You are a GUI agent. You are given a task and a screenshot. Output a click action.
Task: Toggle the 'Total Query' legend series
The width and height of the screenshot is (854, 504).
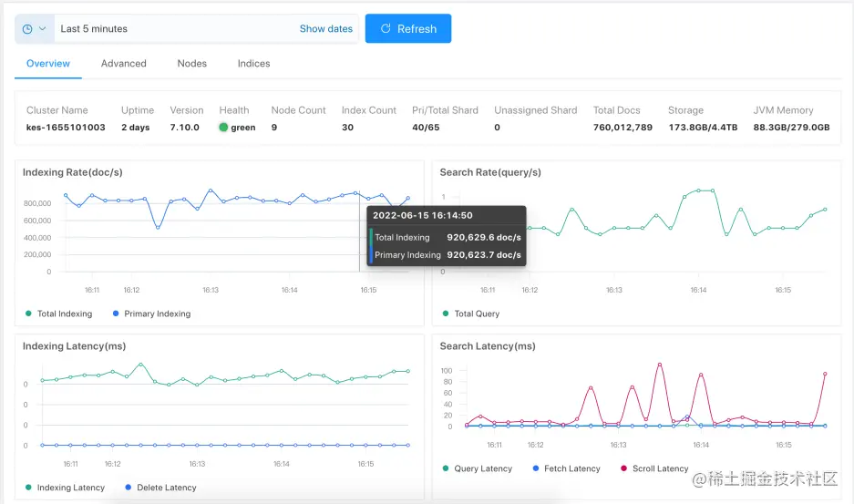coord(471,314)
